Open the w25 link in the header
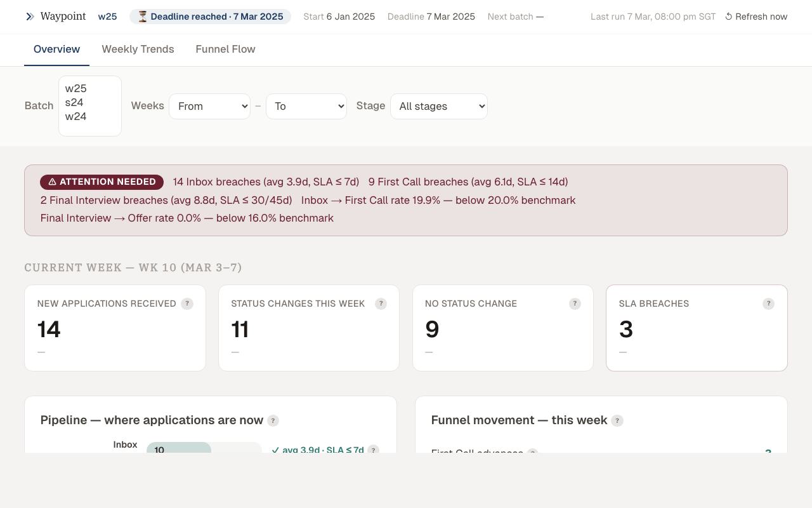Image resolution: width=812 pixels, height=508 pixels. [x=107, y=17]
